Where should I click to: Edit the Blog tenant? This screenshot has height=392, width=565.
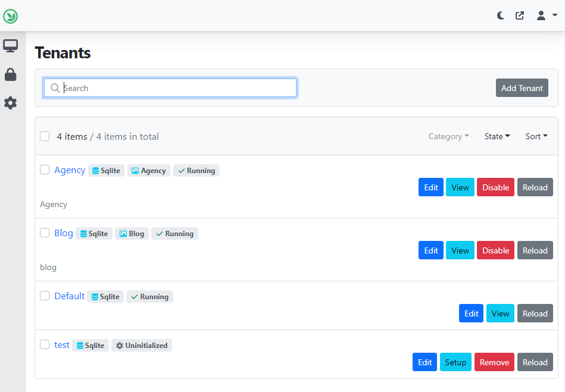click(x=431, y=250)
